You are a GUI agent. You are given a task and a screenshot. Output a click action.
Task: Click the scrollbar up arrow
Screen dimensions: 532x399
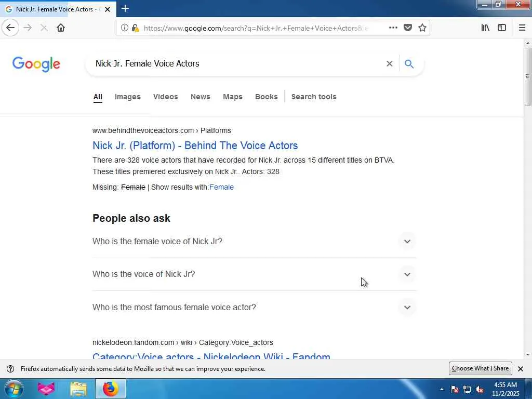(528, 43)
